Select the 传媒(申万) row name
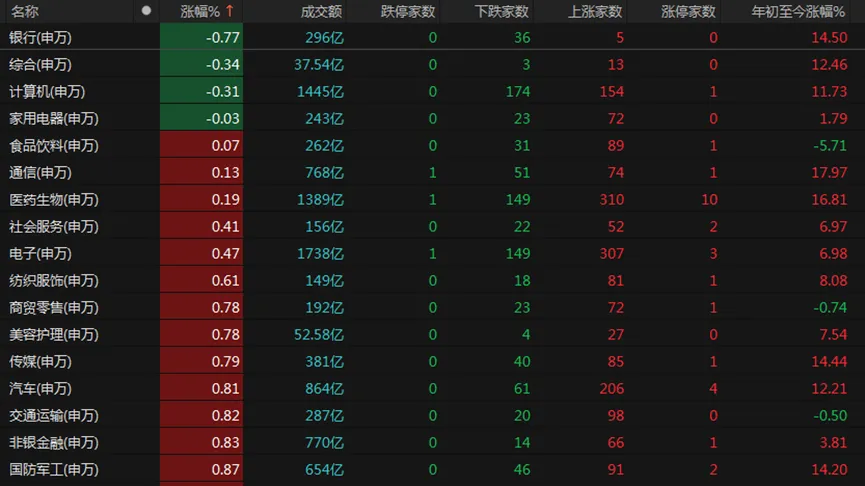 coord(40,362)
